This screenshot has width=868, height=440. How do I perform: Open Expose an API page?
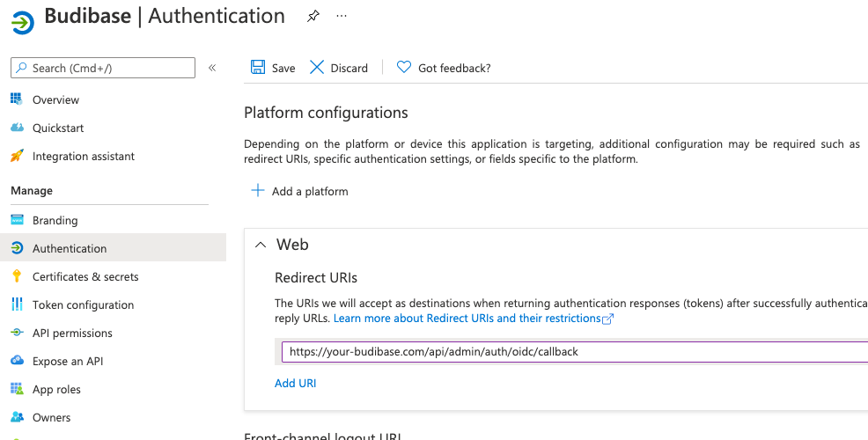coord(68,361)
